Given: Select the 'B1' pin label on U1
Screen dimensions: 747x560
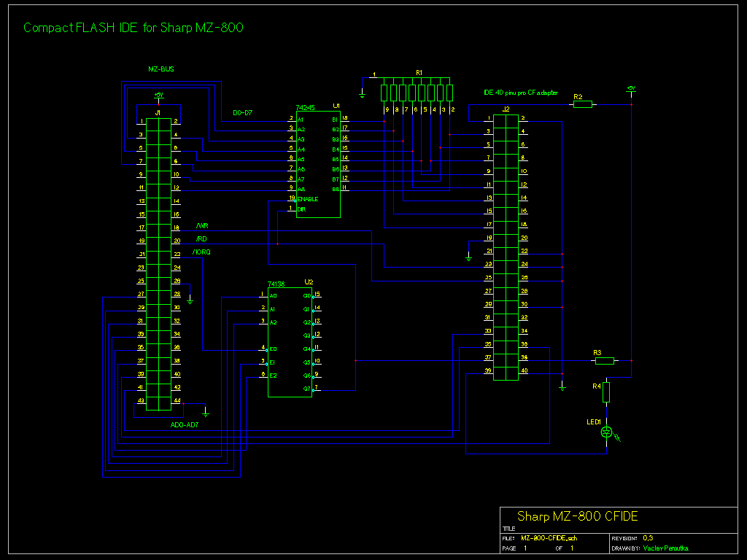Looking at the screenshot, I should (x=335, y=120).
